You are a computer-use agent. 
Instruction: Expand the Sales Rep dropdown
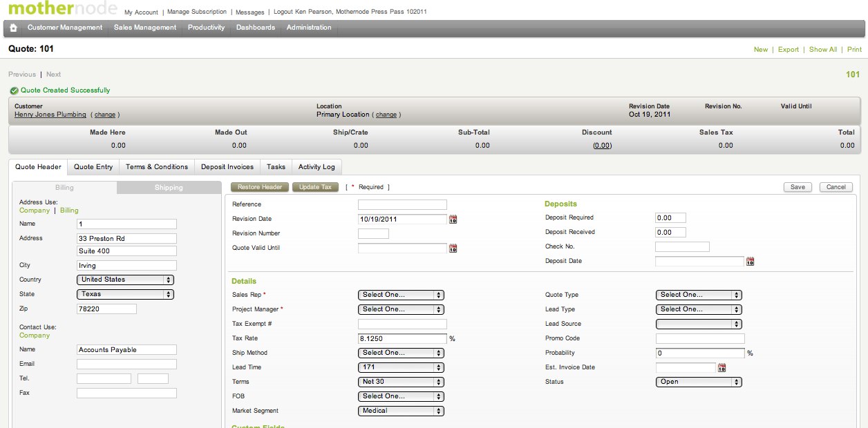pos(401,295)
